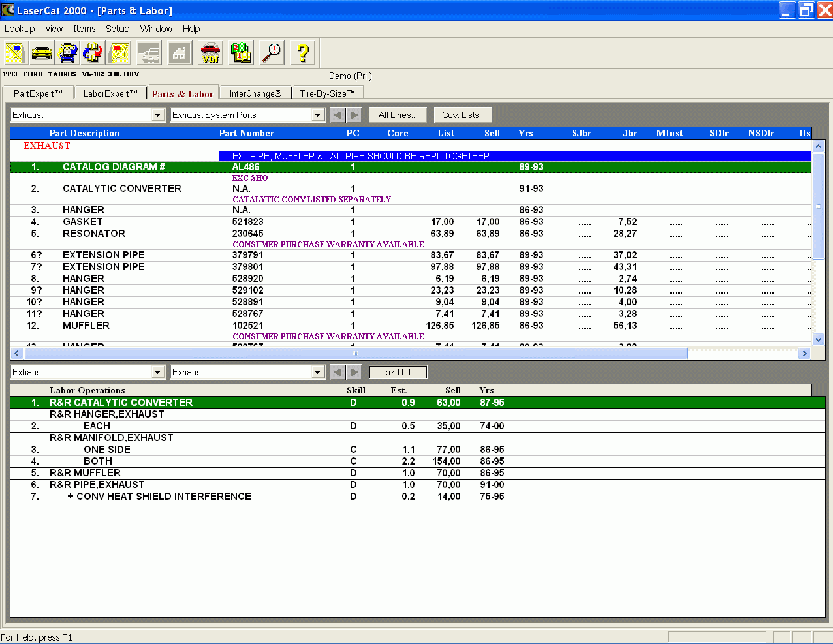
Task: Click the parts list scroll right arrow
Action: (805, 353)
